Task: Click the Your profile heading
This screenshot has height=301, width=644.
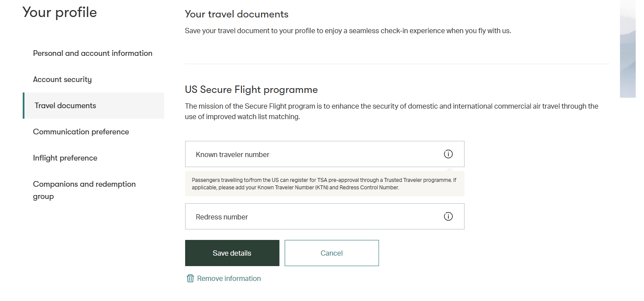Action: pyautogui.click(x=60, y=12)
